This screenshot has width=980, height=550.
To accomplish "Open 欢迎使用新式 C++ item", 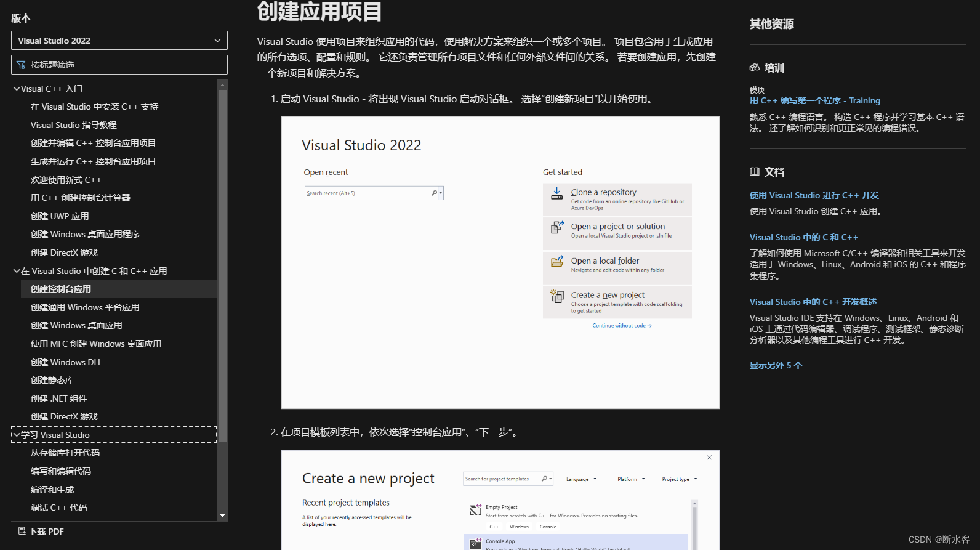I will 66,180.
